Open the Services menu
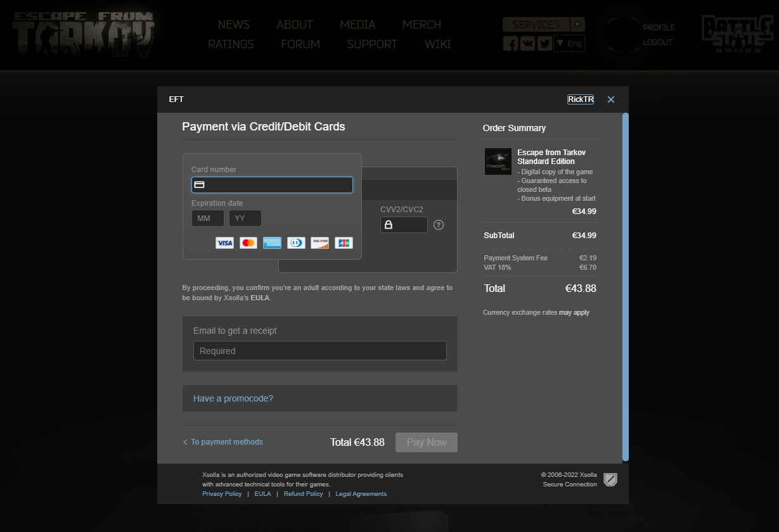The height and width of the screenshot is (532, 779). tap(536, 25)
